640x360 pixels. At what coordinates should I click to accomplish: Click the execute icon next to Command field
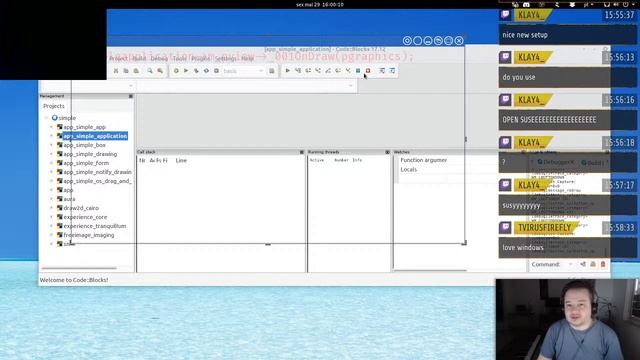583,264
